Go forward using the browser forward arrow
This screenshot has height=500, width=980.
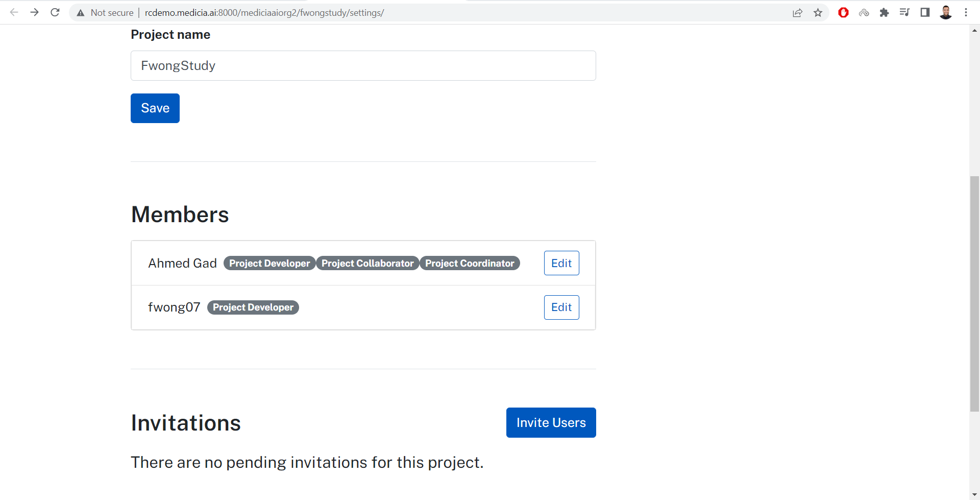point(34,12)
